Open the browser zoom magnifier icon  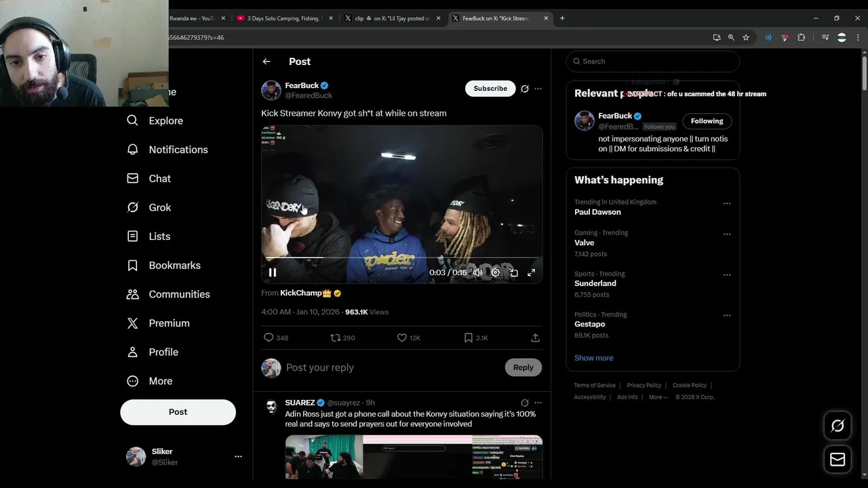pos(731,38)
